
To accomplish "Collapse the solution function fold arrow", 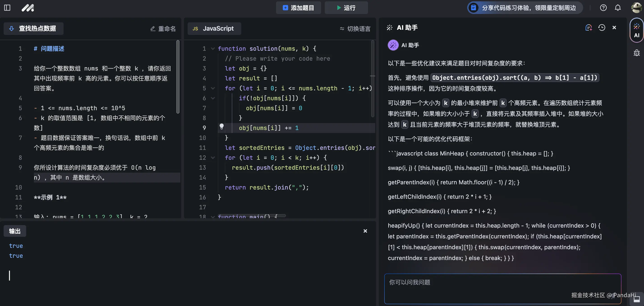I will 213,48.
